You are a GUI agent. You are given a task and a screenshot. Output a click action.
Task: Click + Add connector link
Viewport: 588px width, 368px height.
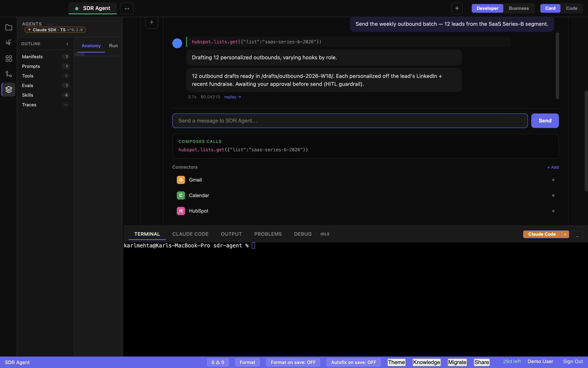553,167
